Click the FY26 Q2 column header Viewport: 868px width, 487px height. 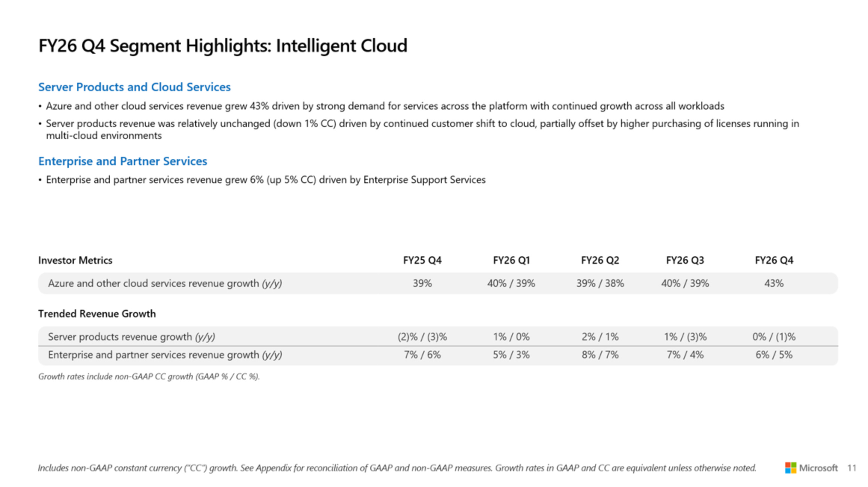pos(600,260)
